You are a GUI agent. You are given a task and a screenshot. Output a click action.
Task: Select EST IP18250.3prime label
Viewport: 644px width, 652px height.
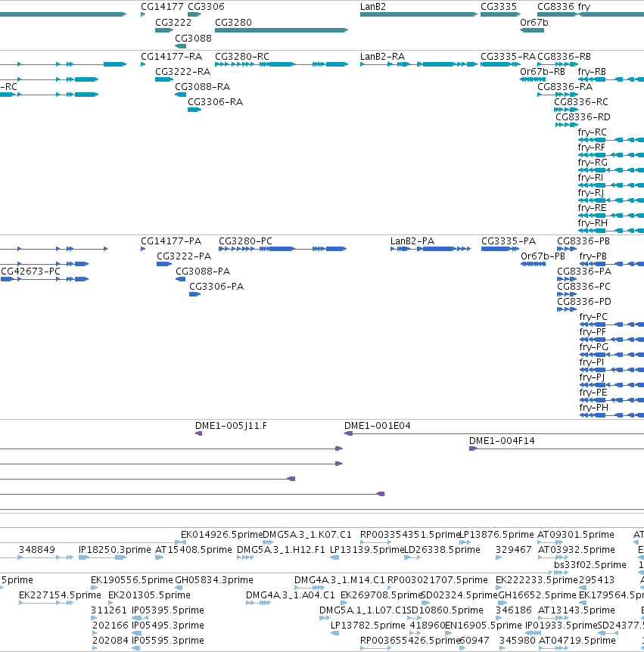(x=115, y=550)
